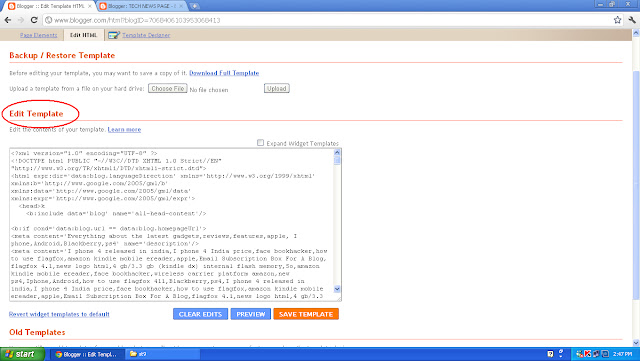Click the Old Templates heading
This screenshot has width=640, height=361.
37,332
